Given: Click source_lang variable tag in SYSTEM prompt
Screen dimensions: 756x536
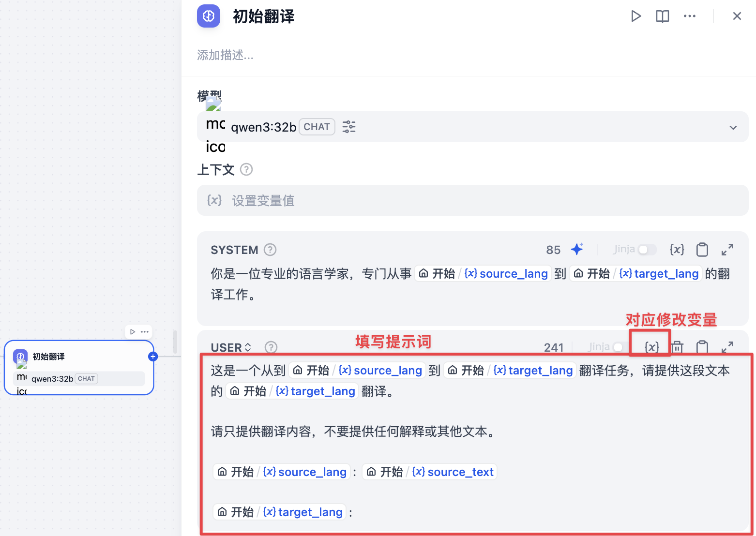Looking at the screenshot, I should tap(483, 274).
